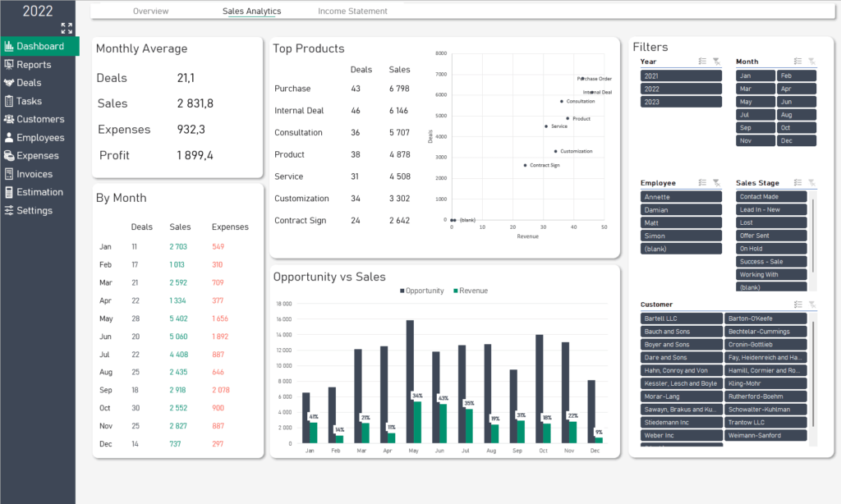Expand the dashboard using the fullscreen arrows
Viewport: 841px width, 504px height.
click(67, 27)
